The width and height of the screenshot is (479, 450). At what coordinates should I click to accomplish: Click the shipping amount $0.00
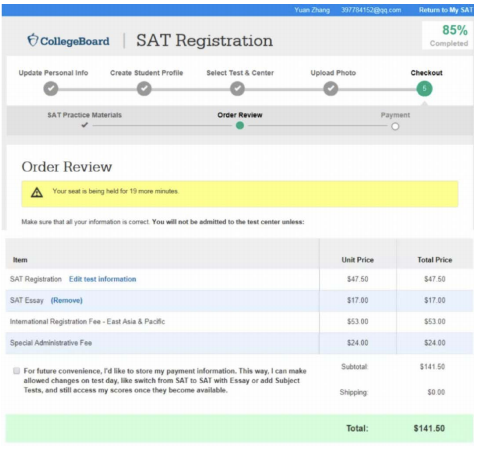point(436,392)
